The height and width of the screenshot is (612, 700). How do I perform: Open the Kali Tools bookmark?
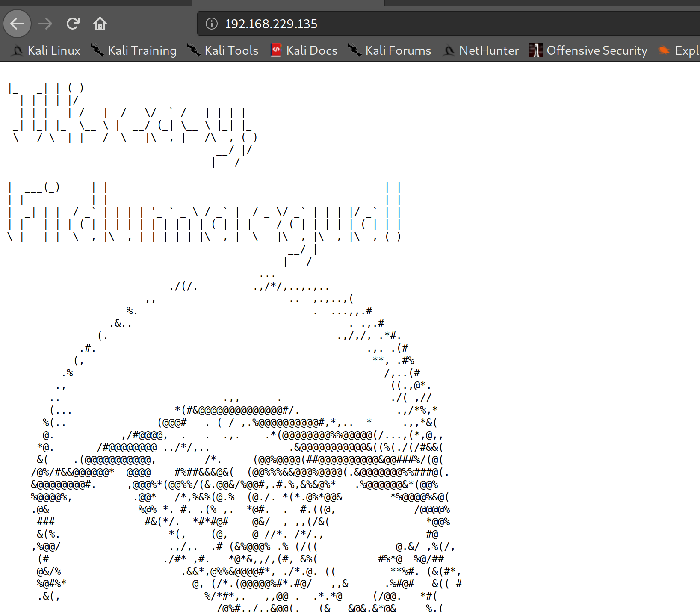coord(224,50)
